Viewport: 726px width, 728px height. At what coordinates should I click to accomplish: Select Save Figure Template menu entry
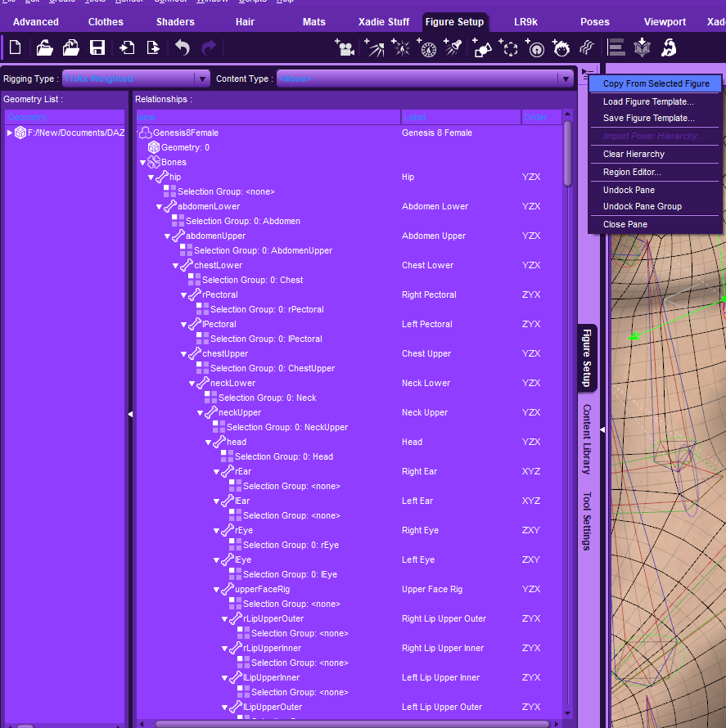(648, 119)
